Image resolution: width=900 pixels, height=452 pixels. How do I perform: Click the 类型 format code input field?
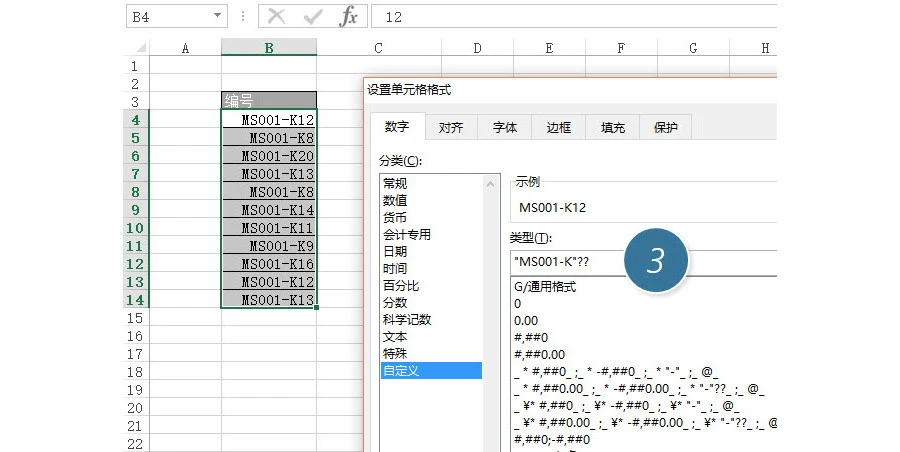[x=643, y=262]
